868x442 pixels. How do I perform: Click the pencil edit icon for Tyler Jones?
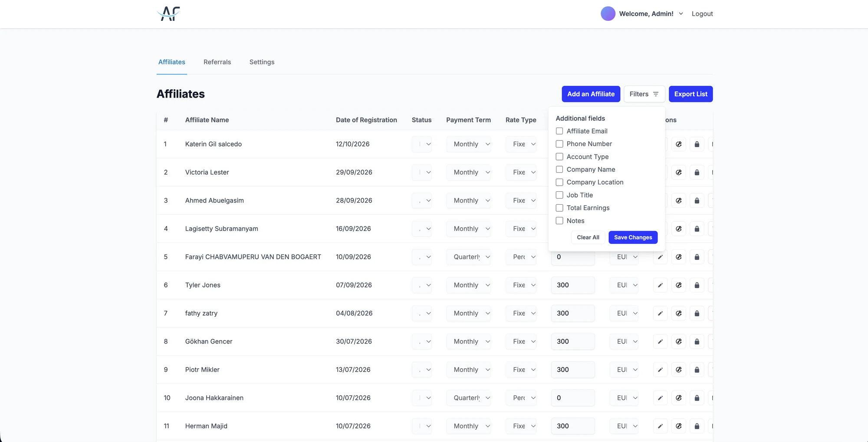(x=660, y=285)
